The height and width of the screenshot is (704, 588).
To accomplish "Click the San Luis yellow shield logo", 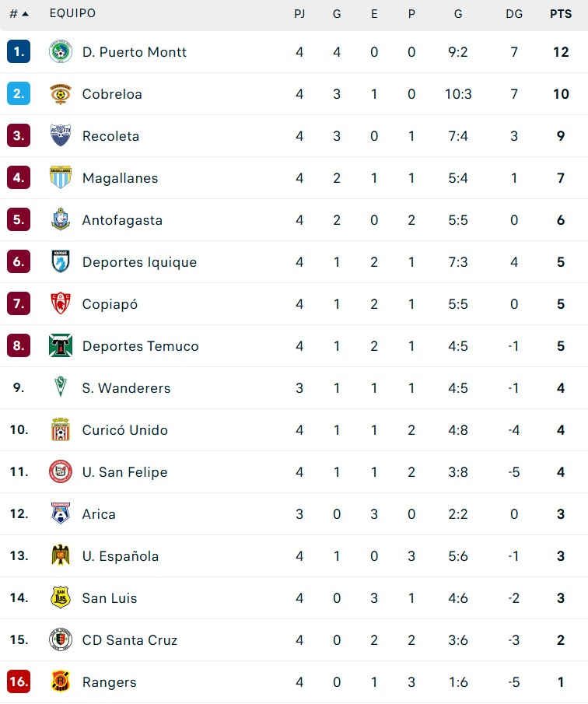I will [61, 598].
